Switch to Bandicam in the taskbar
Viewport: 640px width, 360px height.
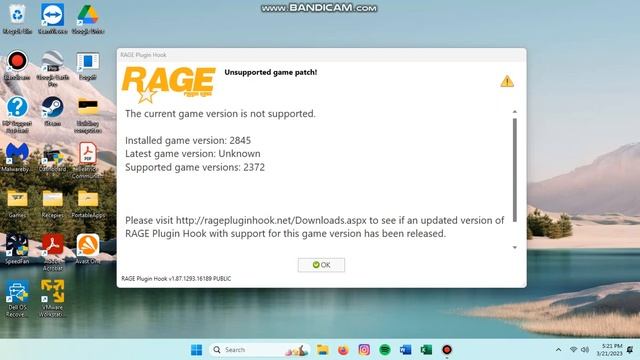447,350
